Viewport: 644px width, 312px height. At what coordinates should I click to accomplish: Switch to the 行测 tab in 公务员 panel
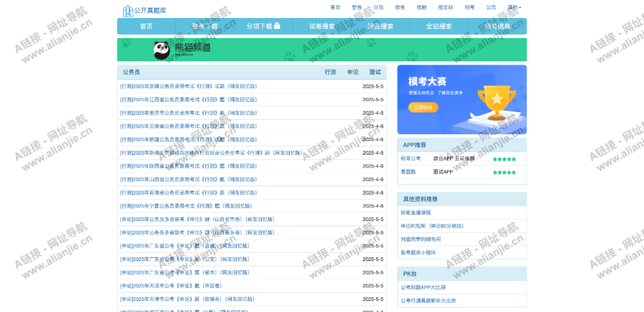coord(330,72)
